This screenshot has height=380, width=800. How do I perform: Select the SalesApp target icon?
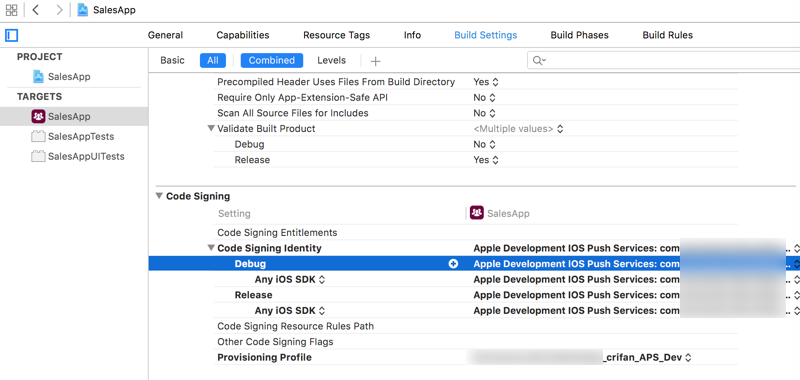(x=38, y=116)
